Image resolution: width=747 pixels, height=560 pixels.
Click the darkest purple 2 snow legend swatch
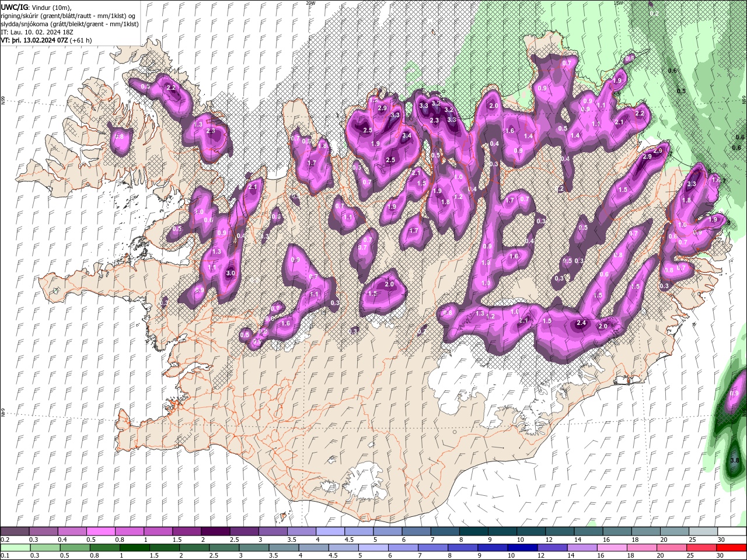point(215,531)
